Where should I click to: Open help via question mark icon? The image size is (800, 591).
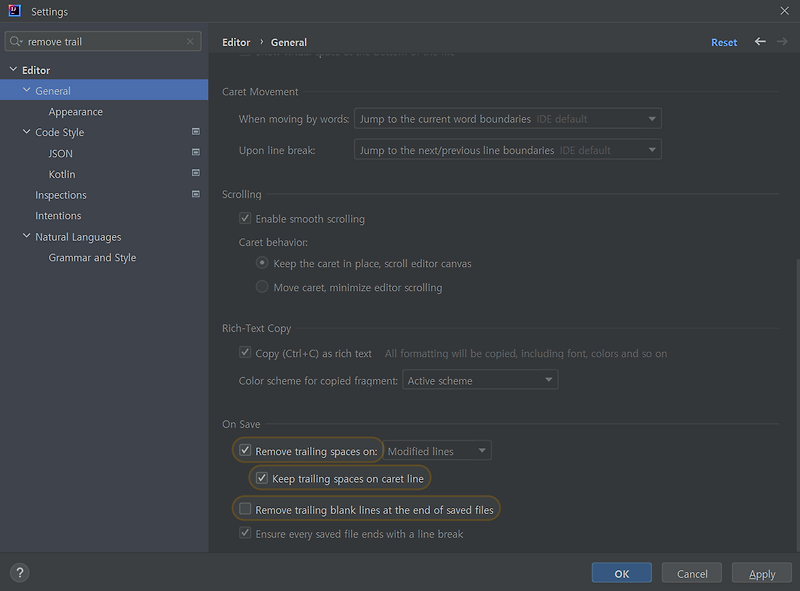click(x=19, y=573)
